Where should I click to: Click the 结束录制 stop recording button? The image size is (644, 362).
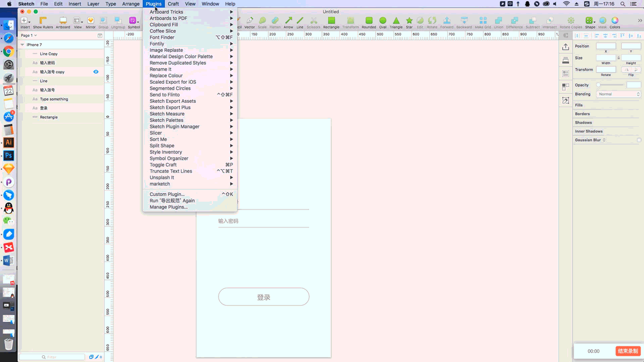coord(628,351)
